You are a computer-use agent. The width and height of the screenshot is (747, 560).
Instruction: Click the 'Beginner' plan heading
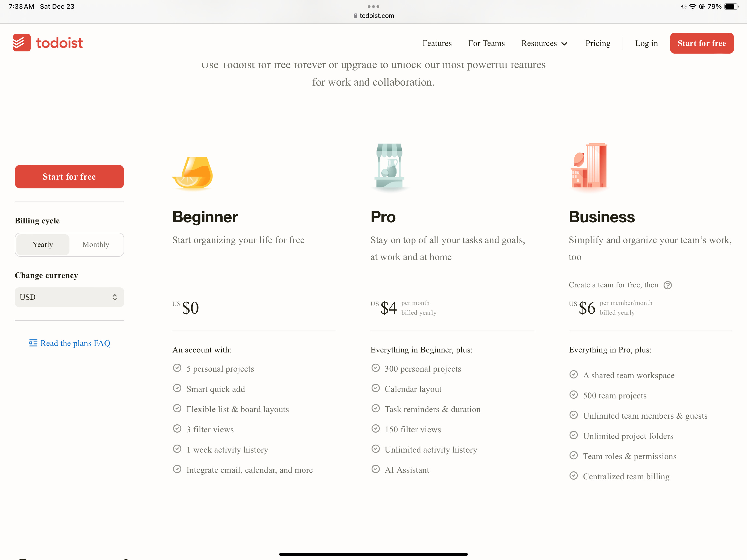pyautogui.click(x=205, y=217)
